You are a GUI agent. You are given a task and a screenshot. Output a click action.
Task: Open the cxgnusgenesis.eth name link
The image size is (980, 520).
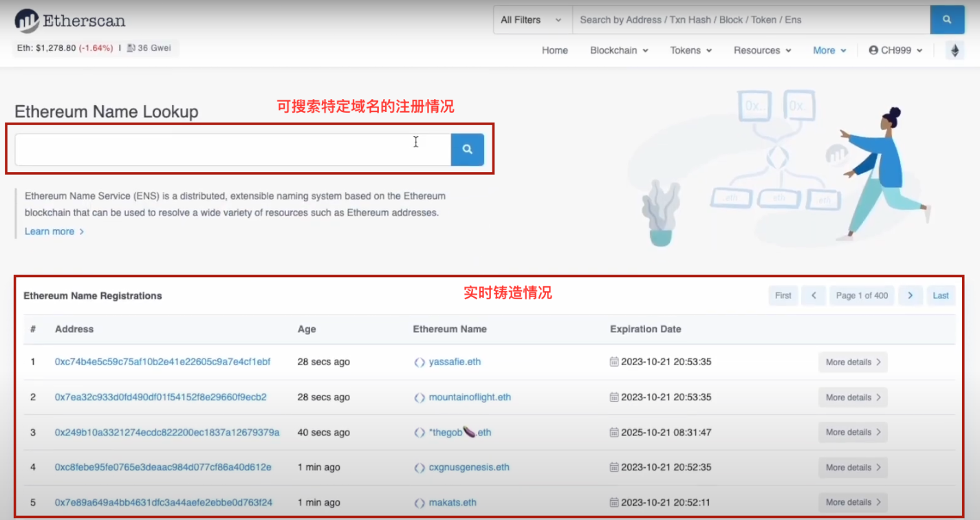(469, 468)
